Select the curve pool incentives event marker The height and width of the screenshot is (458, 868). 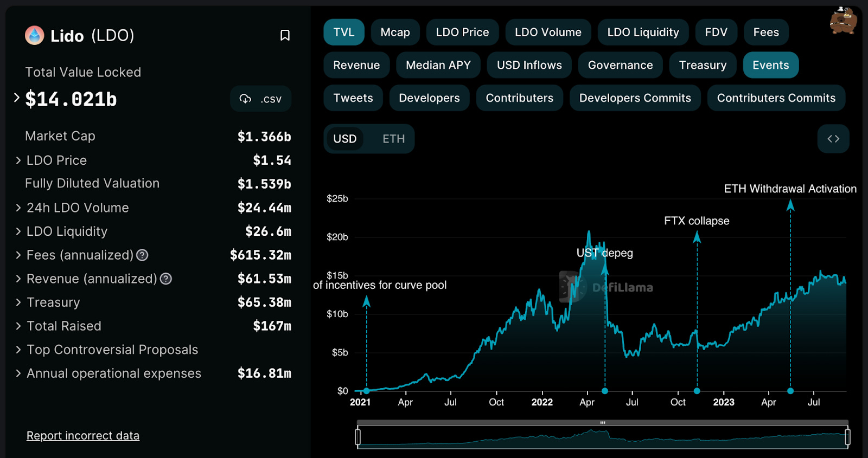pyautogui.click(x=367, y=391)
